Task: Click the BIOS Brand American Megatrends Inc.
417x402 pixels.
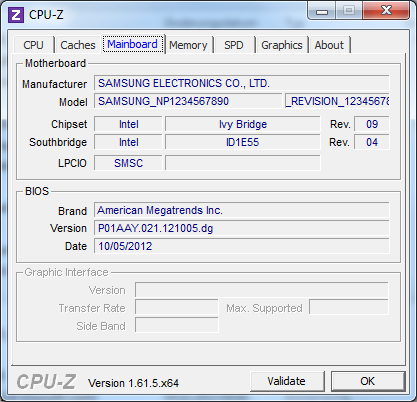Action: [242, 210]
